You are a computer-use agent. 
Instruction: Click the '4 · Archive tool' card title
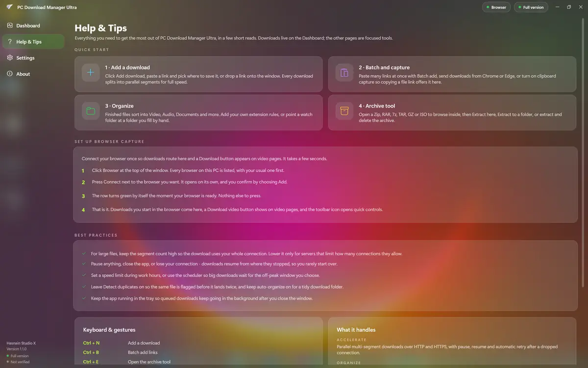pos(377,105)
